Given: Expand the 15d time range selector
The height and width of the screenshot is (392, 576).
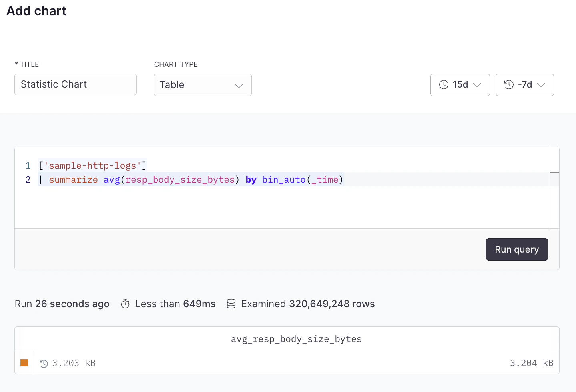Looking at the screenshot, I should [460, 85].
